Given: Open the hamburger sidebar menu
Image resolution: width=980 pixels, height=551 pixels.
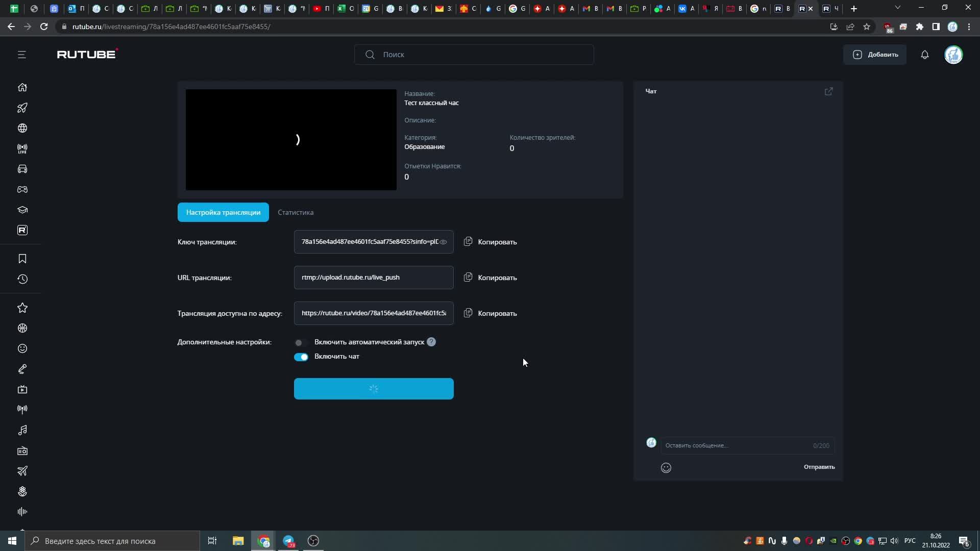Looking at the screenshot, I should 21,55.
